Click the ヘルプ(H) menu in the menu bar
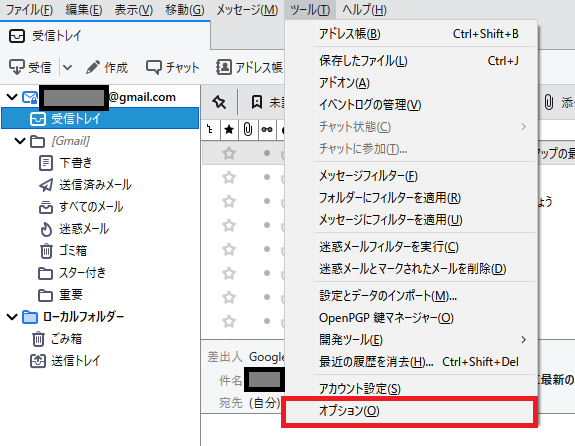The width and height of the screenshot is (575, 446). coord(364,10)
